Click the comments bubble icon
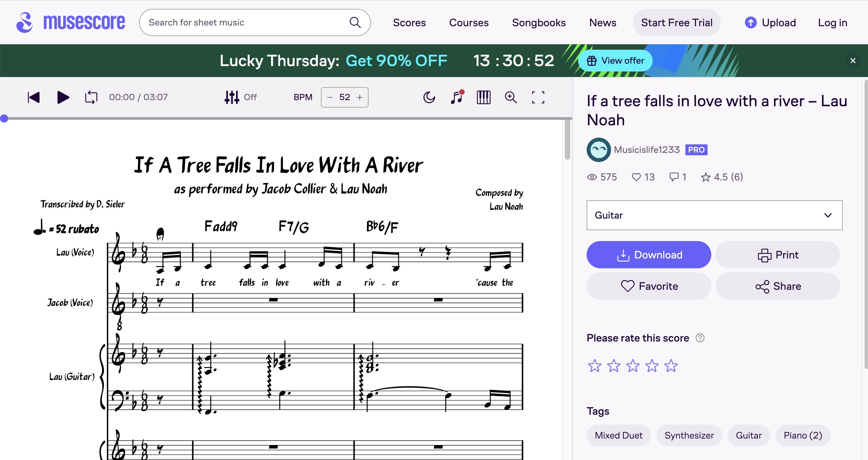Image resolution: width=868 pixels, height=460 pixels. tap(674, 177)
